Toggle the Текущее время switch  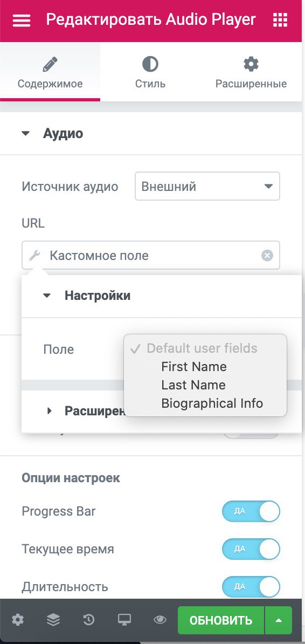point(251,549)
